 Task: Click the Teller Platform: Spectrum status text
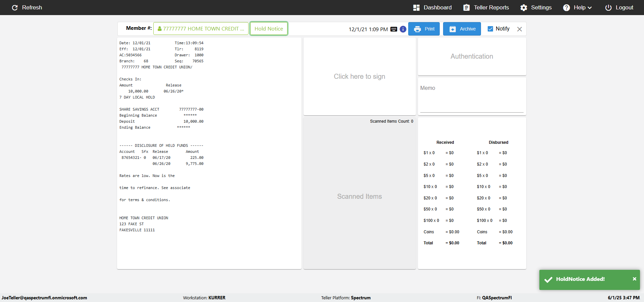point(346,298)
